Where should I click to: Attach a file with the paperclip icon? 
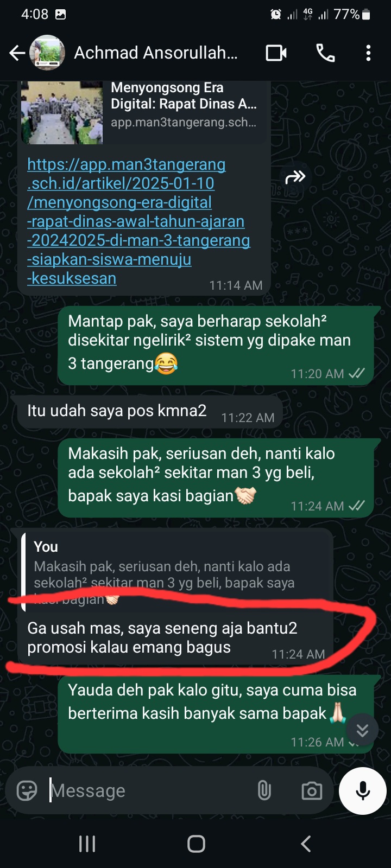coord(264,790)
